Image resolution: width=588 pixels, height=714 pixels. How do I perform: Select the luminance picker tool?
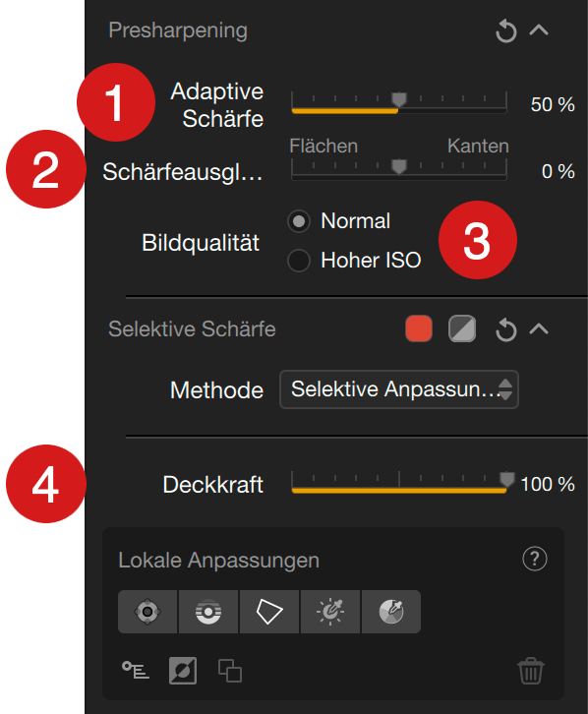pos(330,612)
